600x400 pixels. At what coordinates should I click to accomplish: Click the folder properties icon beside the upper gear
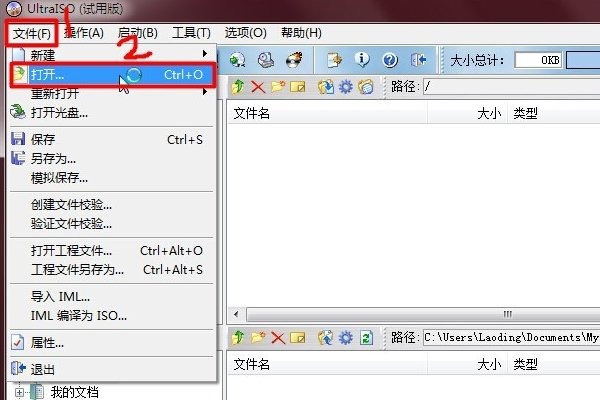[x=366, y=87]
